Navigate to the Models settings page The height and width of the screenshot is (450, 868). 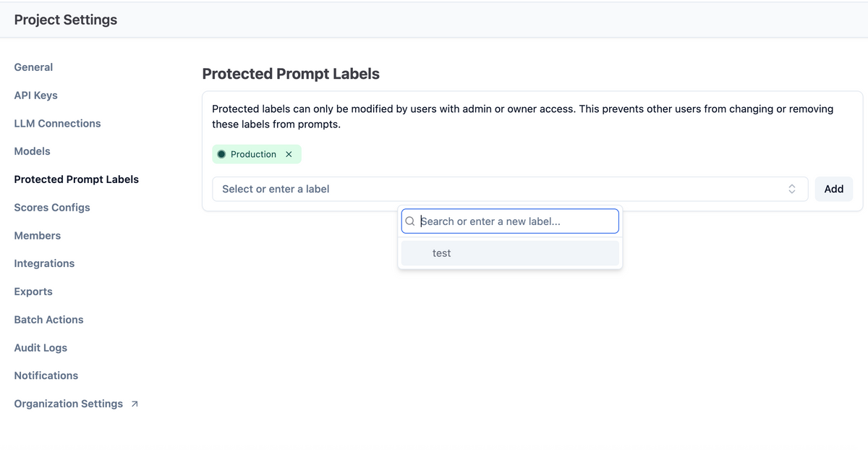pyautogui.click(x=32, y=151)
